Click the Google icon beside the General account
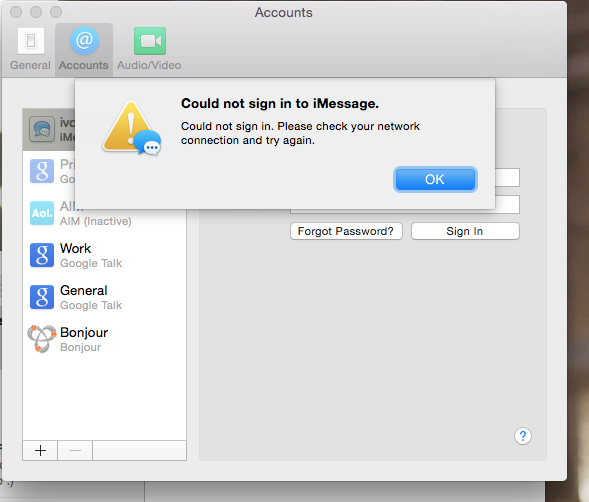 coord(42,297)
